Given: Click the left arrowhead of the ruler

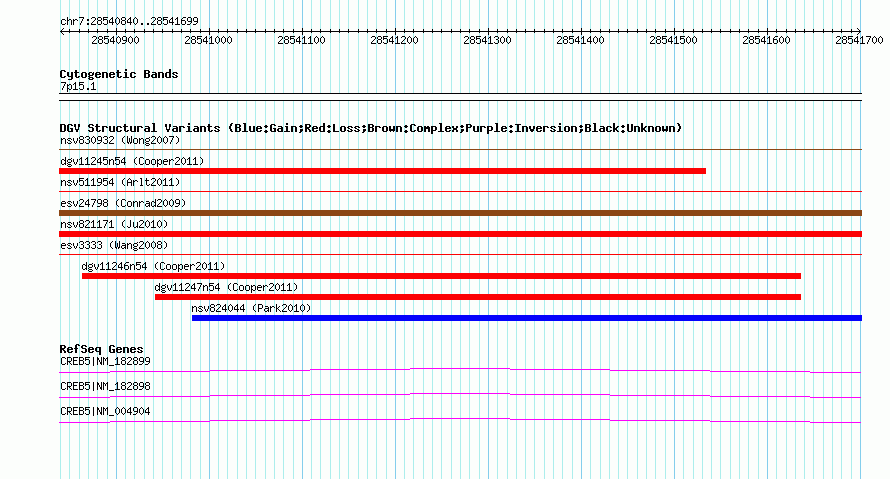Looking at the screenshot, I should tap(62, 32).
